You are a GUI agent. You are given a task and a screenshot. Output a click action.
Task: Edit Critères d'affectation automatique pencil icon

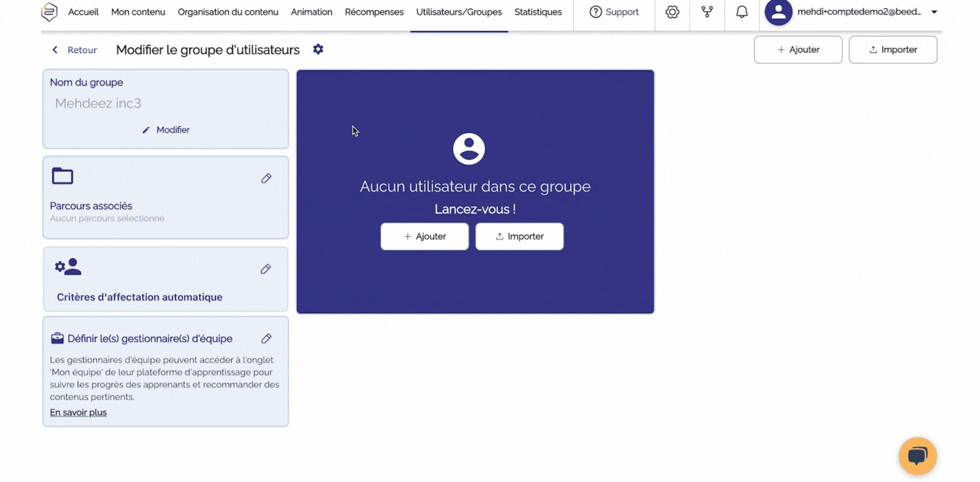point(266,269)
